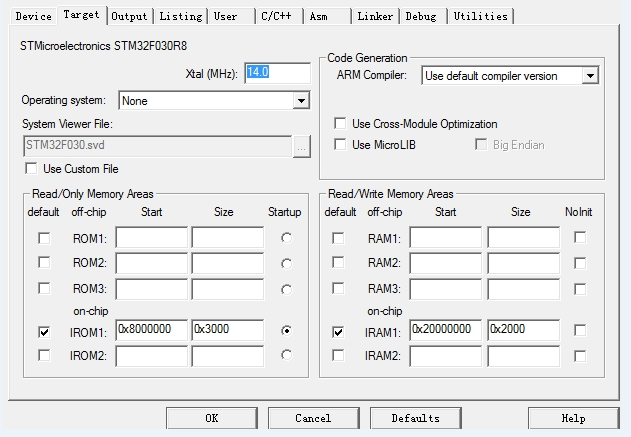Enable NoInit for IRAM1
The image size is (631, 437).
[580, 330]
